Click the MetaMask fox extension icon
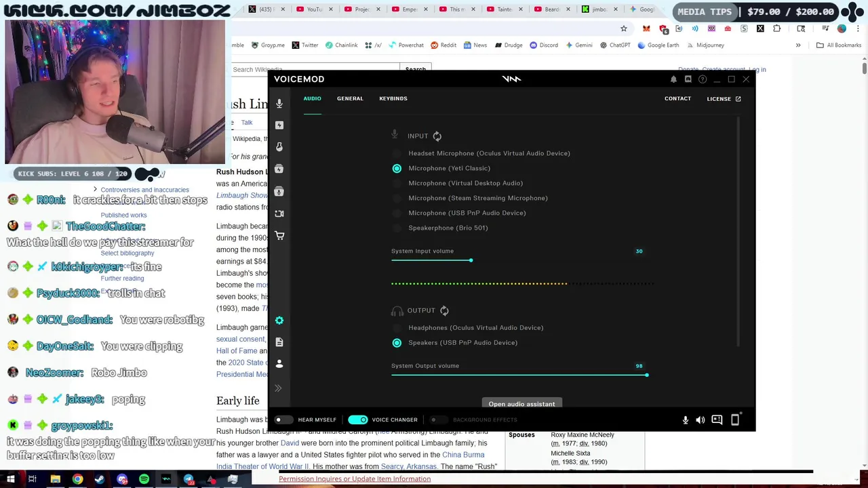 tap(646, 28)
